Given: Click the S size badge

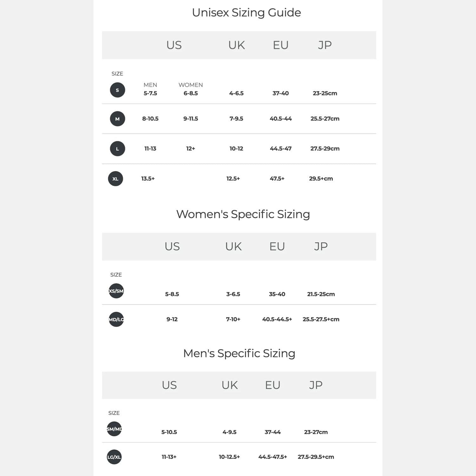Looking at the screenshot, I should 117,90.
